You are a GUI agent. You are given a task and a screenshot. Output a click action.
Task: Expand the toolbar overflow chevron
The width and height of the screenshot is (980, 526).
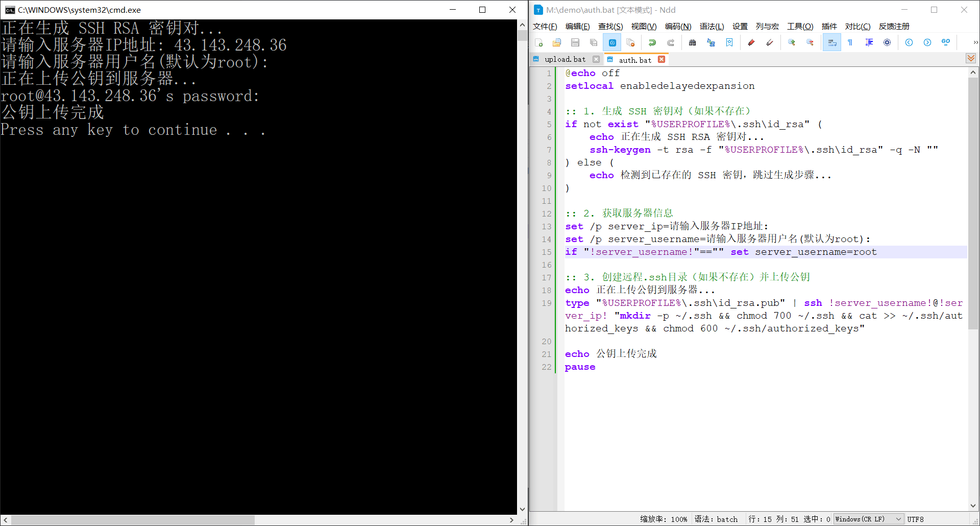click(x=975, y=42)
